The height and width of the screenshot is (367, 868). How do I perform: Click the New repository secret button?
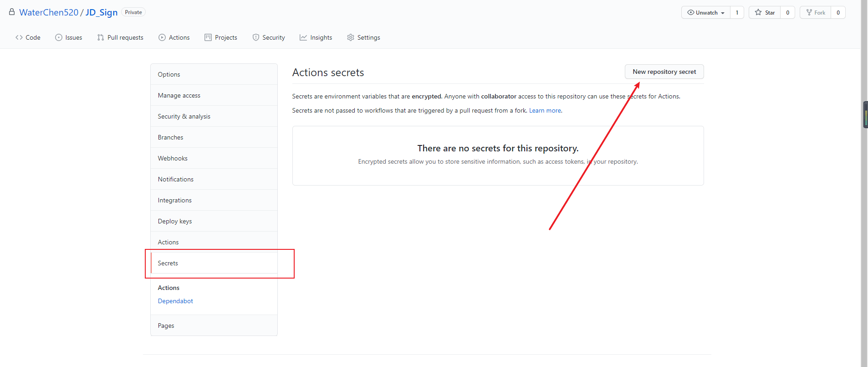pos(664,72)
